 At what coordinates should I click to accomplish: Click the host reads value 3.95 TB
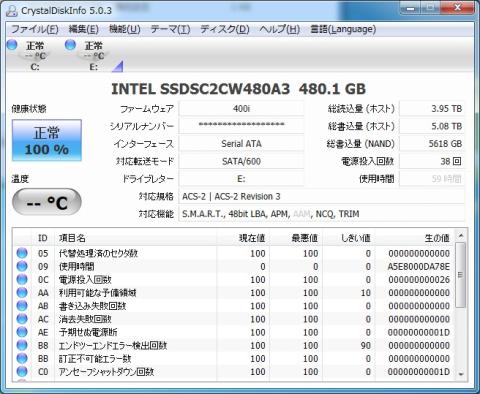(432, 109)
